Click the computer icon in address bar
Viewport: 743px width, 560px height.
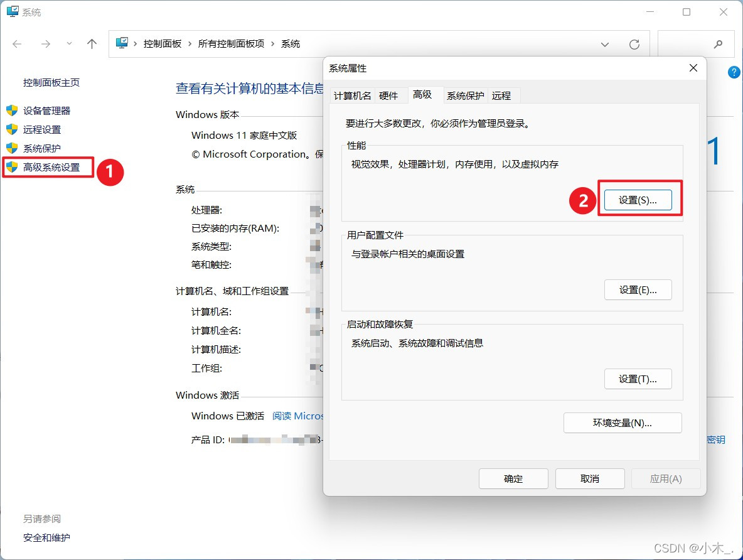(x=122, y=43)
